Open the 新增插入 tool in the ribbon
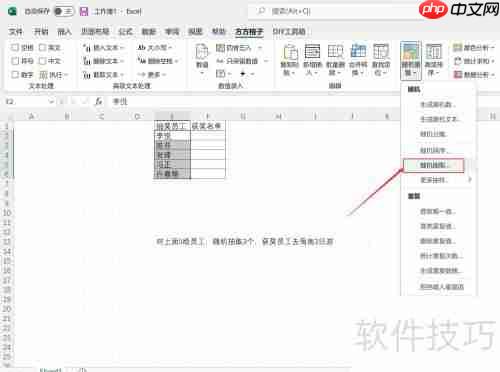 pyautogui.click(x=312, y=60)
